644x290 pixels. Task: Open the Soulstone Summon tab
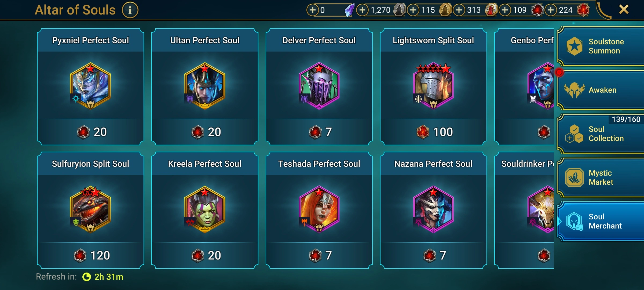(601, 46)
